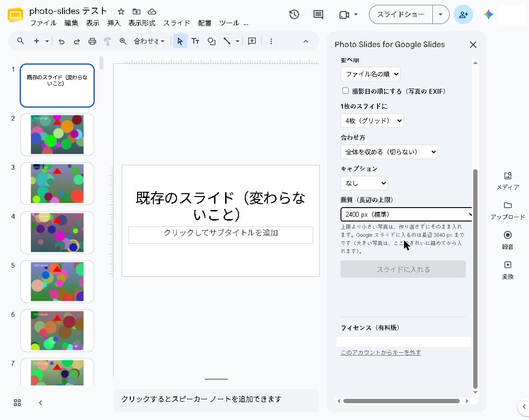529x420 pixels.
Task: Collapse the toolbar chevron
Action: 306,41
